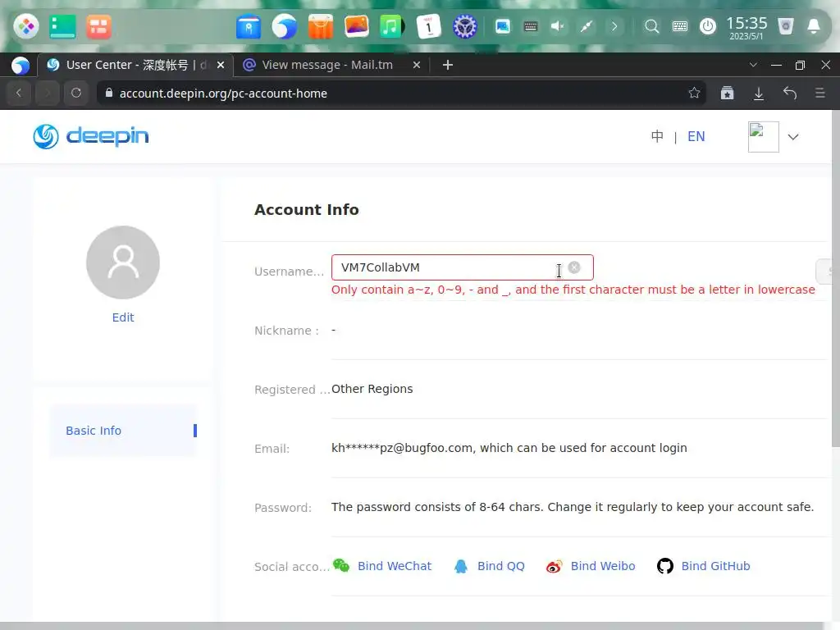This screenshot has height=630, width=840.
Task: Switch site language to Chinese 中
Action: tap(657, 137)
